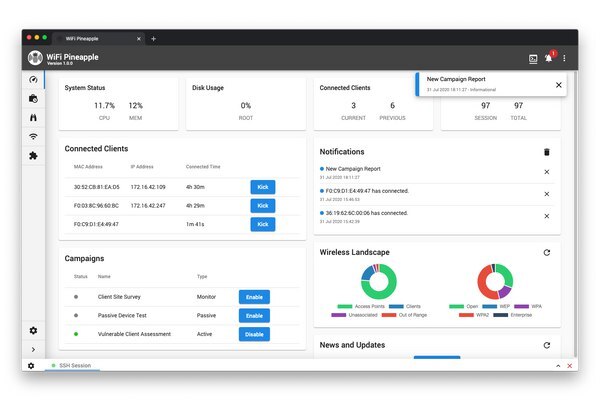
Task: Kick client 30:52:CB:81:EA:D5
Action: [x=262, y=187]
